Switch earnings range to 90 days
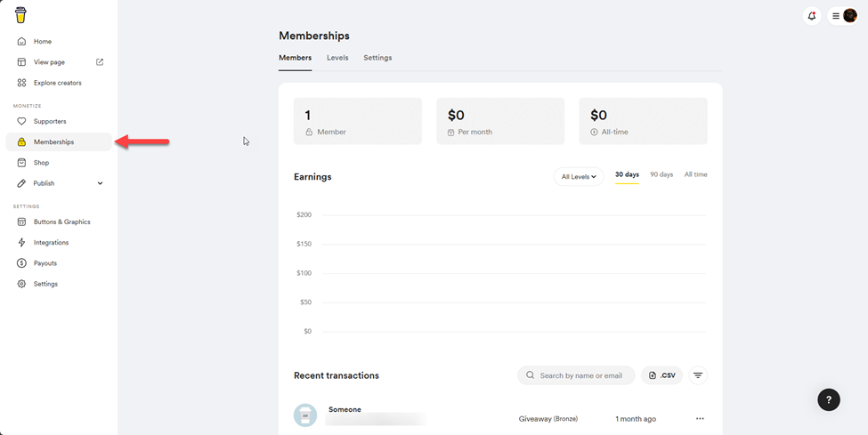Image resolution: width=868 pixels, height=435 pixels. coord(661,175)
